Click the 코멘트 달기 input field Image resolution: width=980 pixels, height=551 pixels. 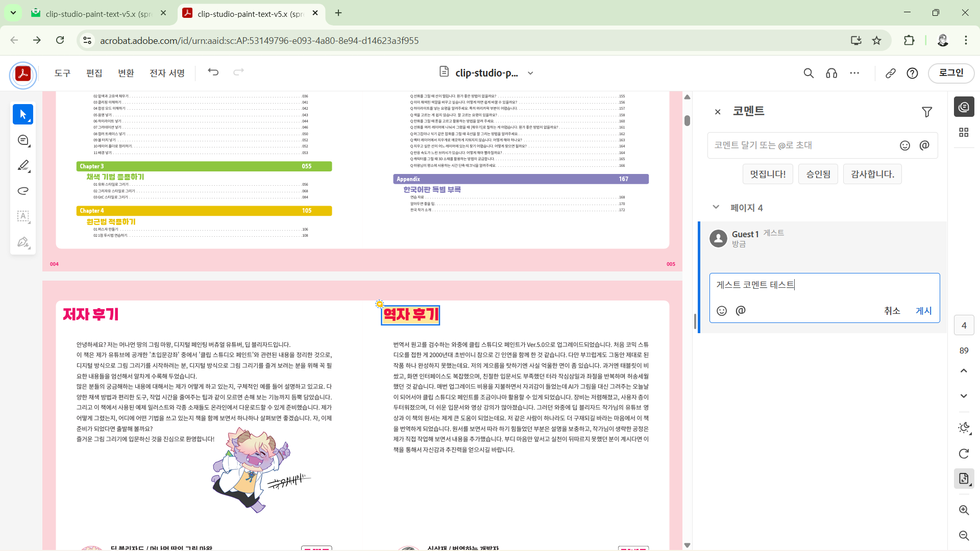pyautogui.click(x=801, y=145)
